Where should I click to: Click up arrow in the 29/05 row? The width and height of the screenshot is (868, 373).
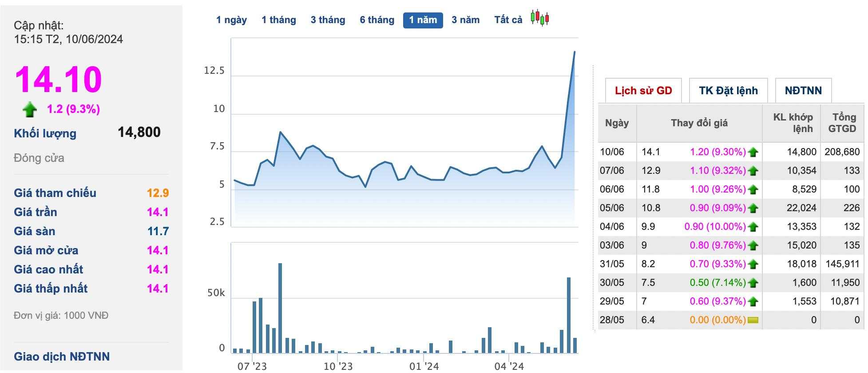tap(753, 302)
